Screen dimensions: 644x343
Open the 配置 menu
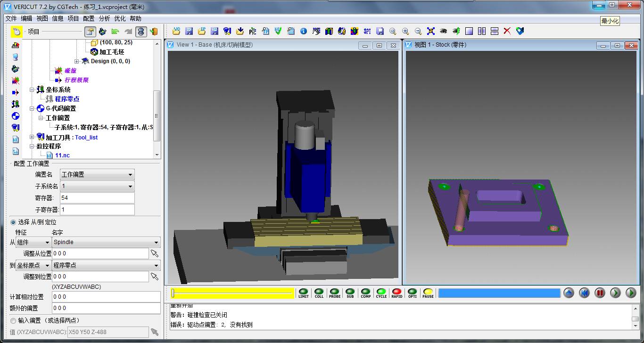click(x=89, y=18)
